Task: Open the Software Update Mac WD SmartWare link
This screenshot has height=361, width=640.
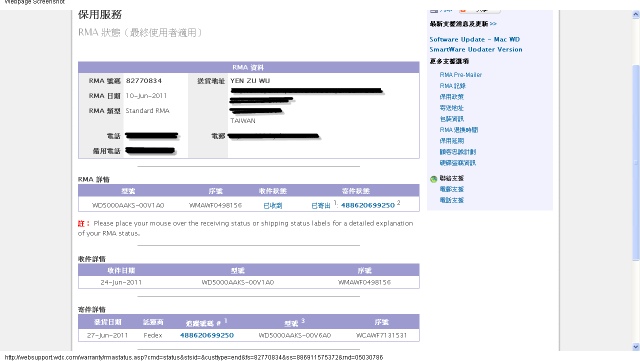Action: tap(476, 45)
